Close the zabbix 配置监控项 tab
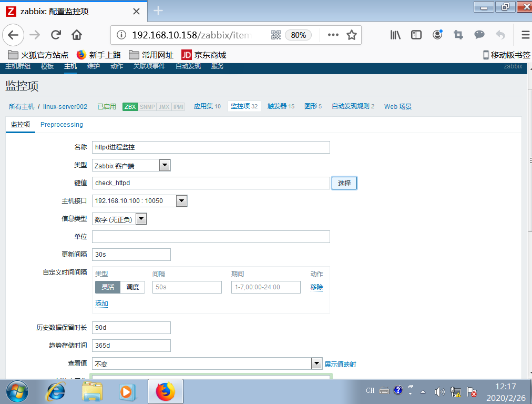This screenshot has height=404, width=532. [x=136, y=12]
